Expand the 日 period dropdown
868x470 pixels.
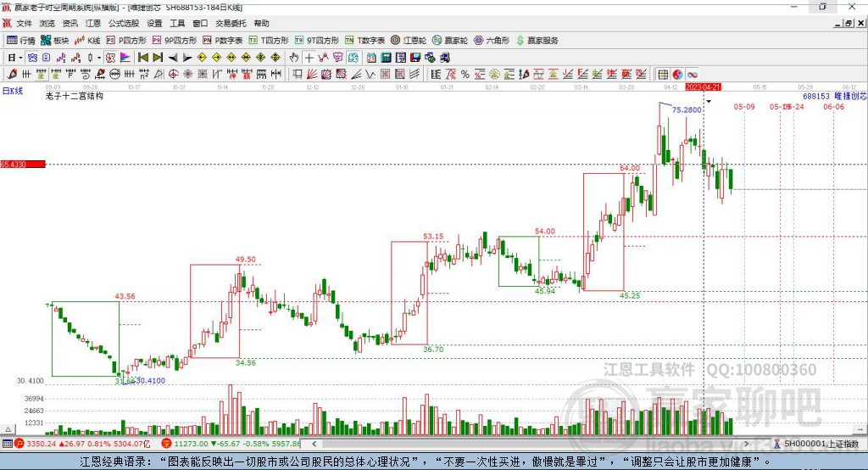click(20, 58)
